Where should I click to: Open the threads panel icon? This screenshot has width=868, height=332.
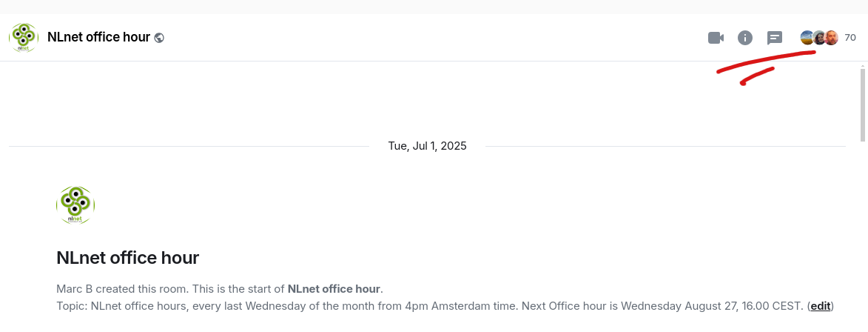pyautogui.click(x=775, y=38)
